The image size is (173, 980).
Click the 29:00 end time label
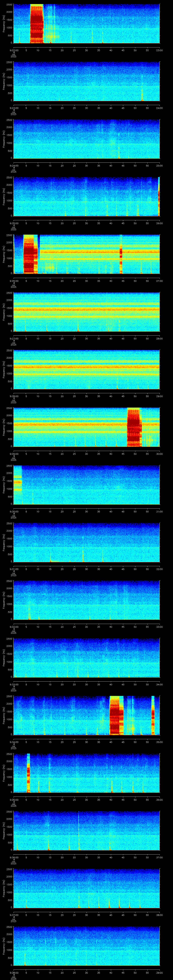click(159, 396)
